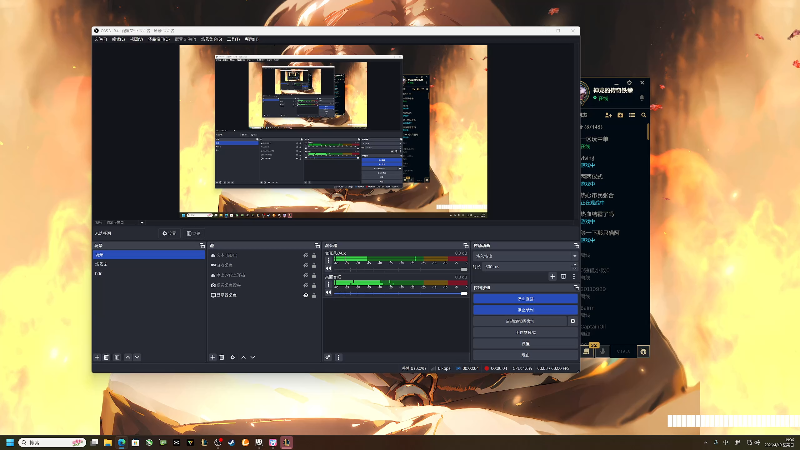This screenshot has width=800, height=450.
Task: Open Settings from the Controls panel
Action: (525, 344)
